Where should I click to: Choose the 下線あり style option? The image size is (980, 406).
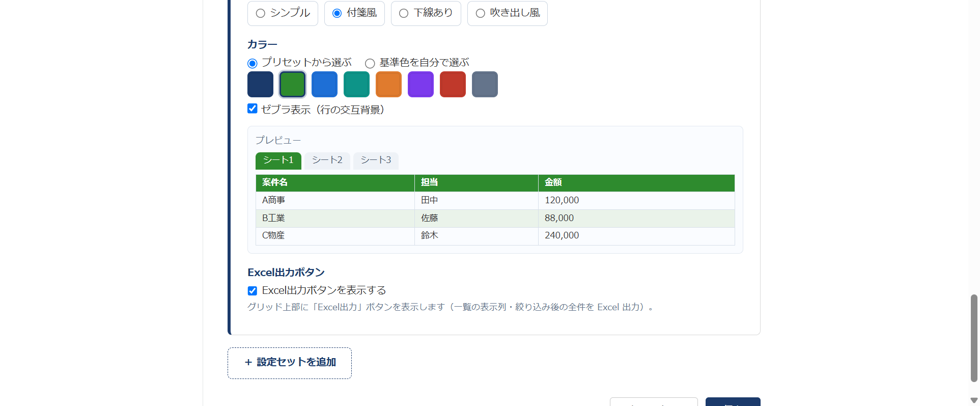(x=426, y=13)
